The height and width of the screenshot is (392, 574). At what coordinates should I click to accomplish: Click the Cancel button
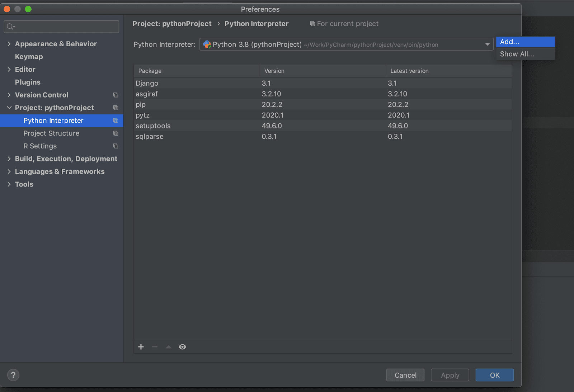click(x=405, y=375)
